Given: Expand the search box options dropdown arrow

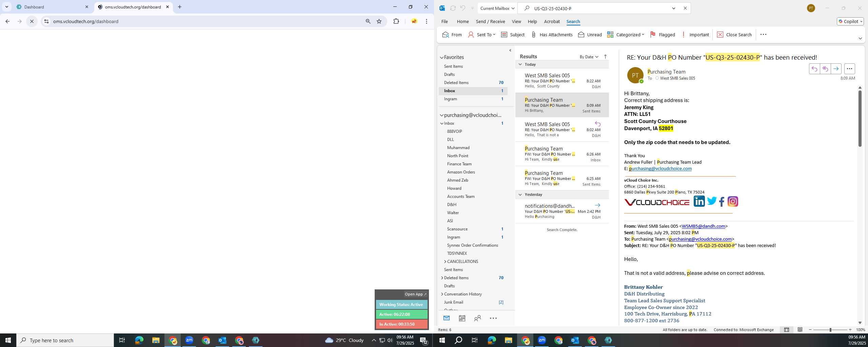Looking at the screenshot, I should click(674, 8).
